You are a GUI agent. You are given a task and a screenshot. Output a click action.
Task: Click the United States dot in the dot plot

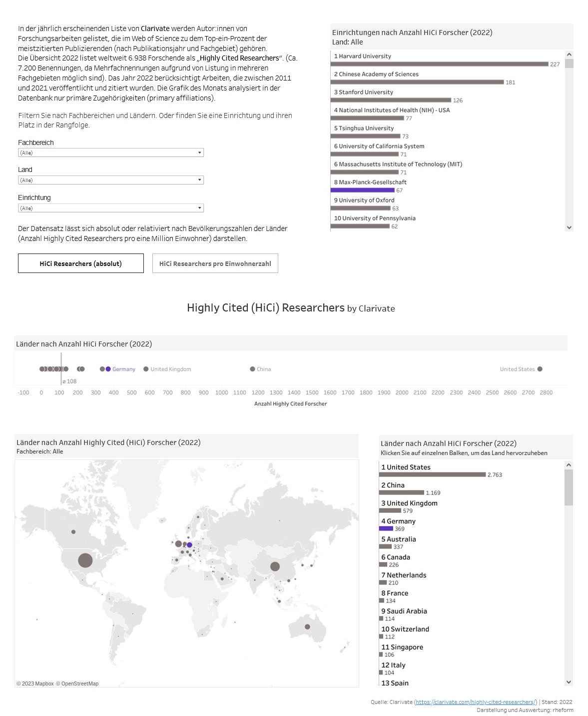(540, 369)
